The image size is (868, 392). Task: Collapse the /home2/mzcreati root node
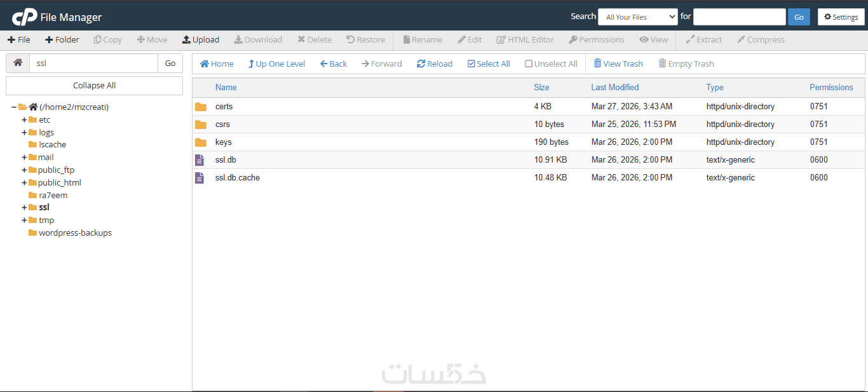[14, 107]
